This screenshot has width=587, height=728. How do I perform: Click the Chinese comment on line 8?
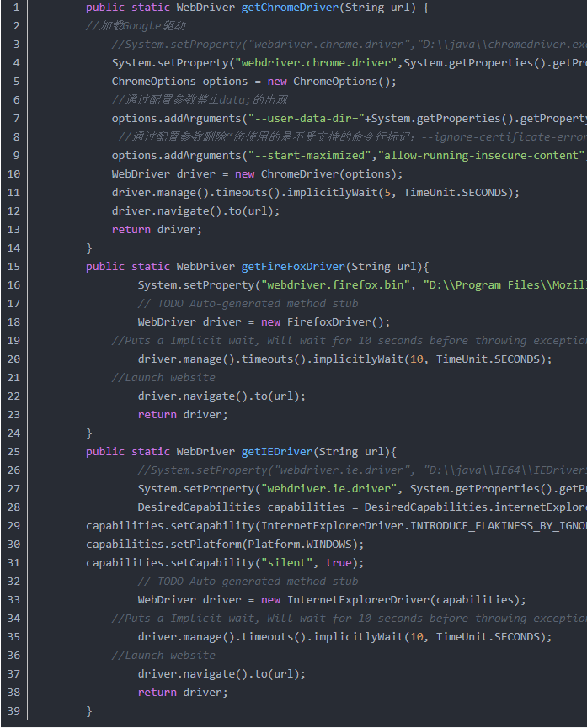click(x=352, y=137)
